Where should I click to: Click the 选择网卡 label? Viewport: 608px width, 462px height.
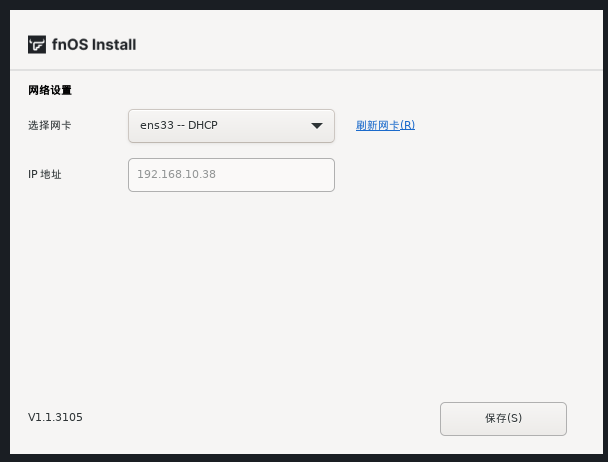(x=50, y=125)
